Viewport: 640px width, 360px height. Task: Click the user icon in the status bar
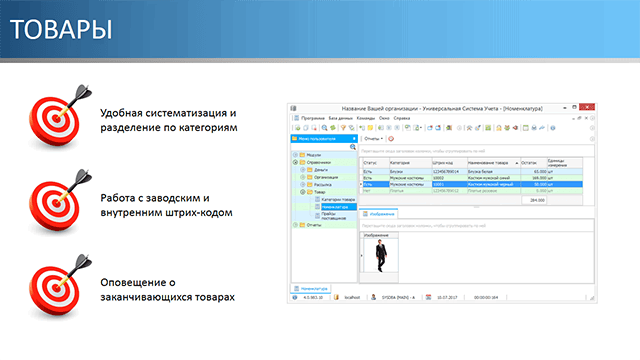[373, 298]
